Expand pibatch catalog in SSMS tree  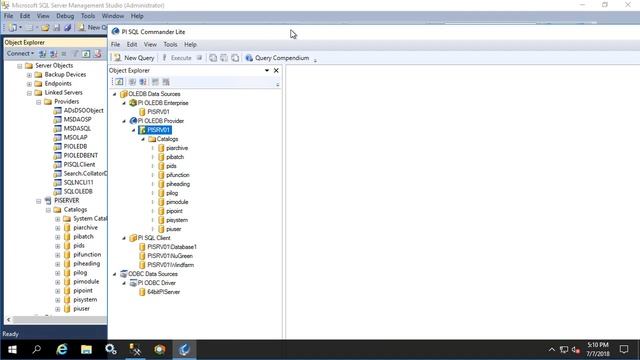click(58, 237)
